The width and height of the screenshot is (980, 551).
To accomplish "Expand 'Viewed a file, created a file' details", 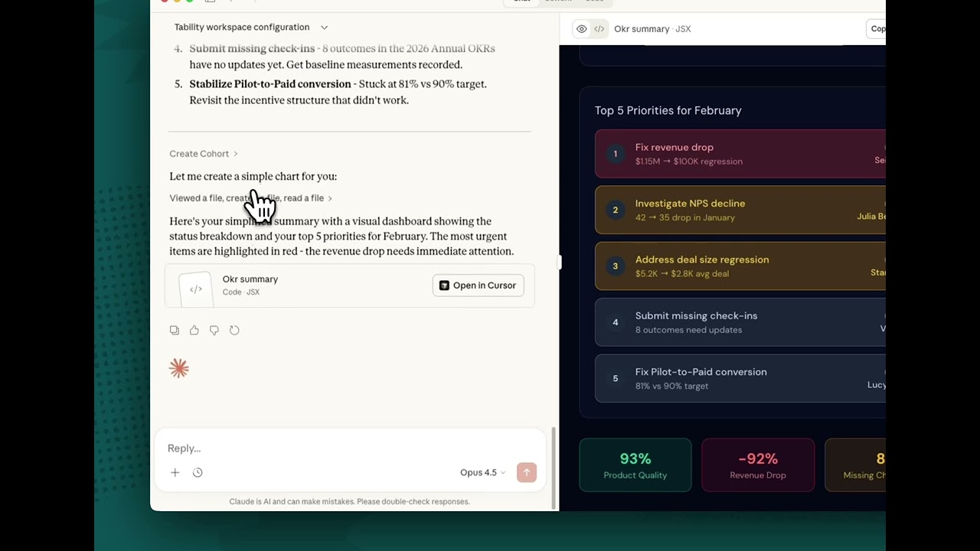I will [250, 198].
